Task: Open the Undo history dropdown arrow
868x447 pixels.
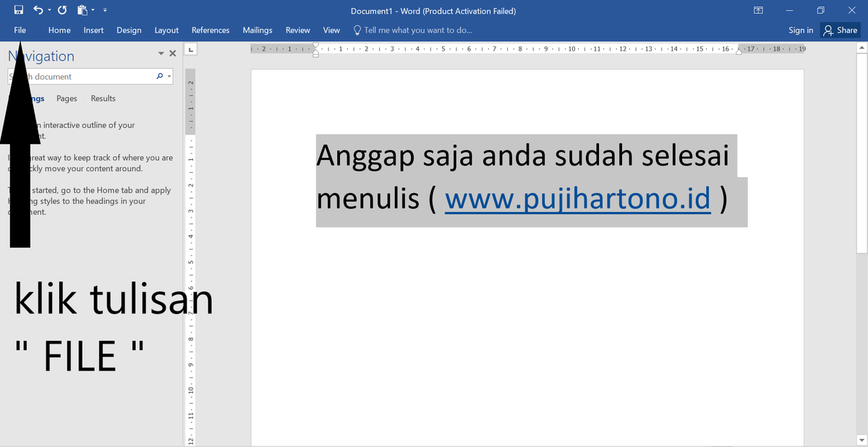Action: [48, 11]
